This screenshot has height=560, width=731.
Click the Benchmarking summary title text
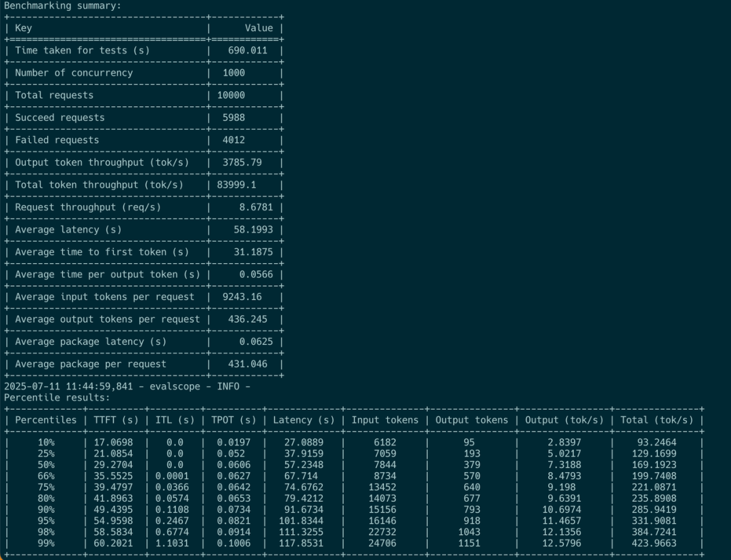pyautogui.click(x=64, y=5)
